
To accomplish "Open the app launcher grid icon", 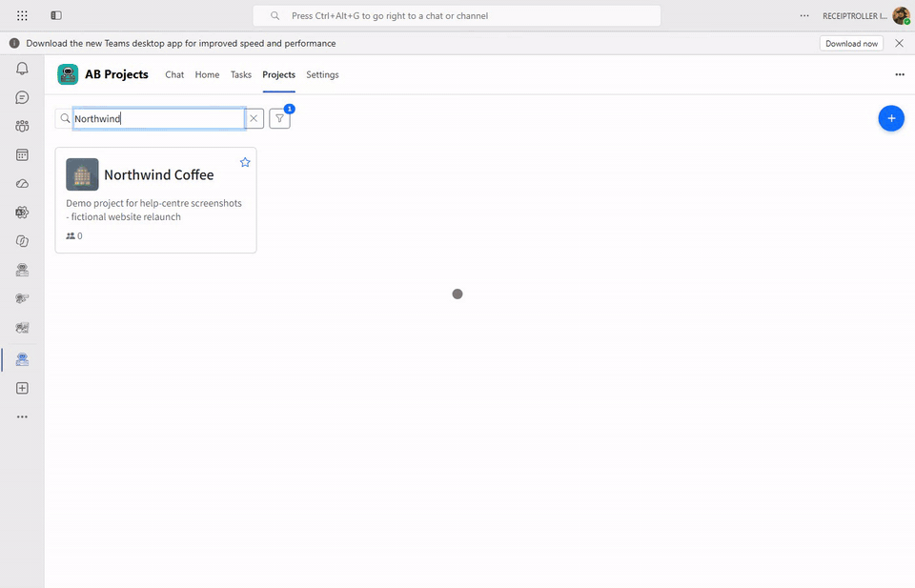I will pos(22,16).
